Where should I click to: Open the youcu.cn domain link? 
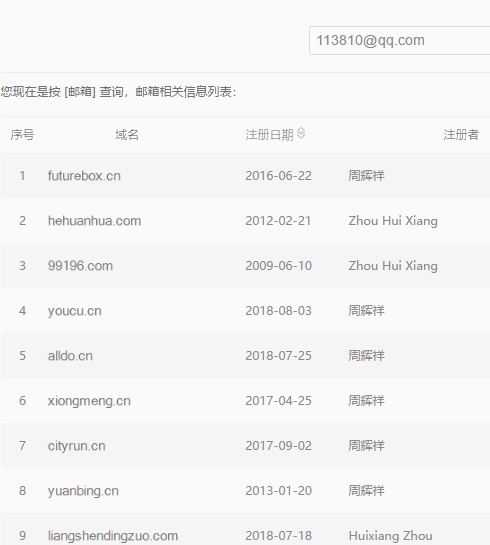point(75,311)
